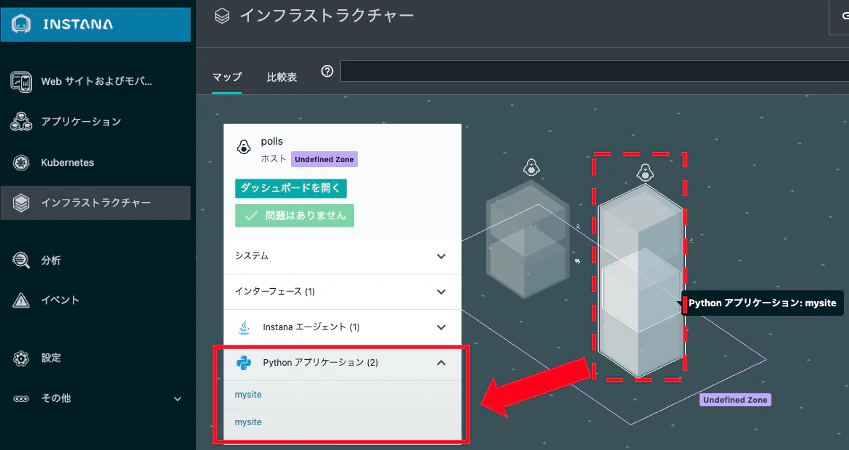Switch to the 比較表 tab
The height and width of the screenshot is (450, 849).
(282, 77)
